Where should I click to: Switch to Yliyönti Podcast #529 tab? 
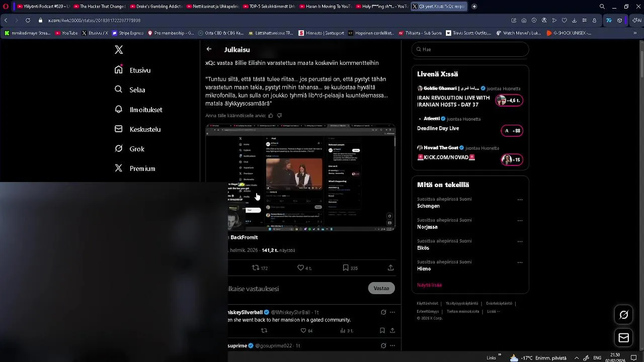[43, 7]
